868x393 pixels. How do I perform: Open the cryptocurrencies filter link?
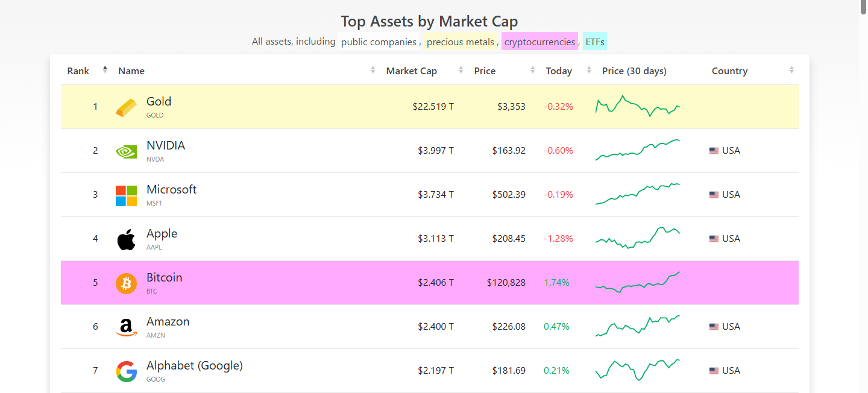tap(539, 42)
